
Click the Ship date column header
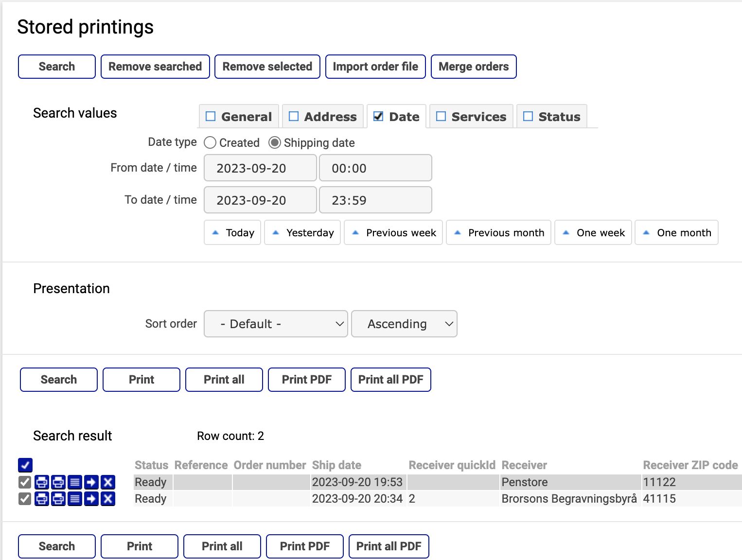point(336,465)
